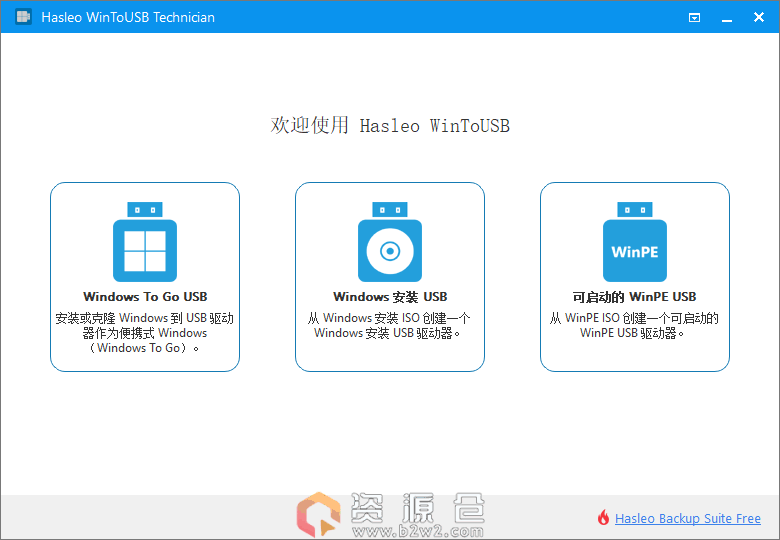The width and height of the screenshot is (780, 540).
Task: Click the Windows To Go description text
Action: click(145, 333)
